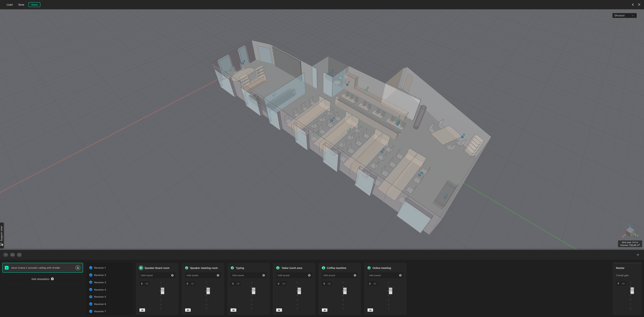Mute the Speaker Board room source
The image size is (644, 317).
coord(142,310)
